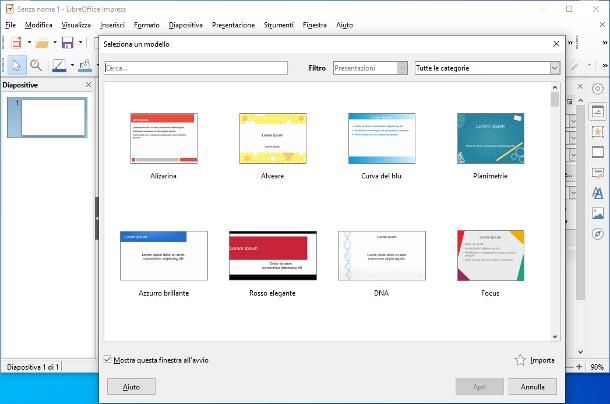The width and height of the screenshot is (610, 404).
Task: Click the zoom in plus icon in status bar
Action: coord(579,367)
